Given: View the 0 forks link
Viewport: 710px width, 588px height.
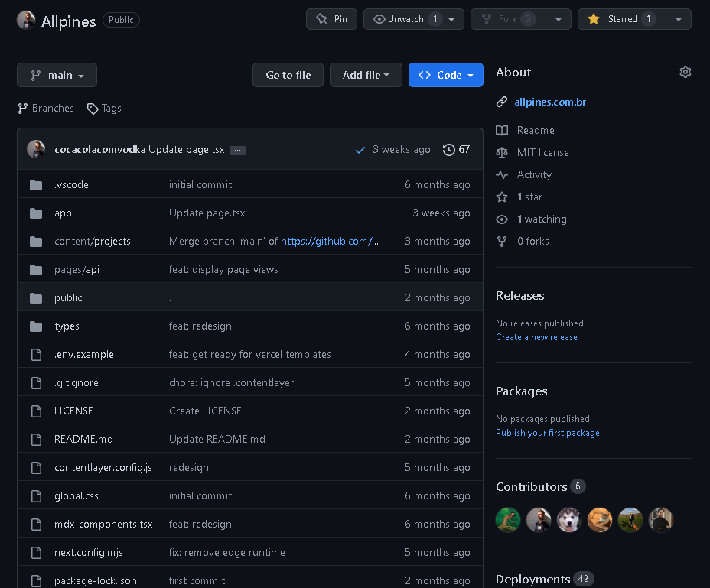Looking at the screenshot, I should (x=533, y=242).
